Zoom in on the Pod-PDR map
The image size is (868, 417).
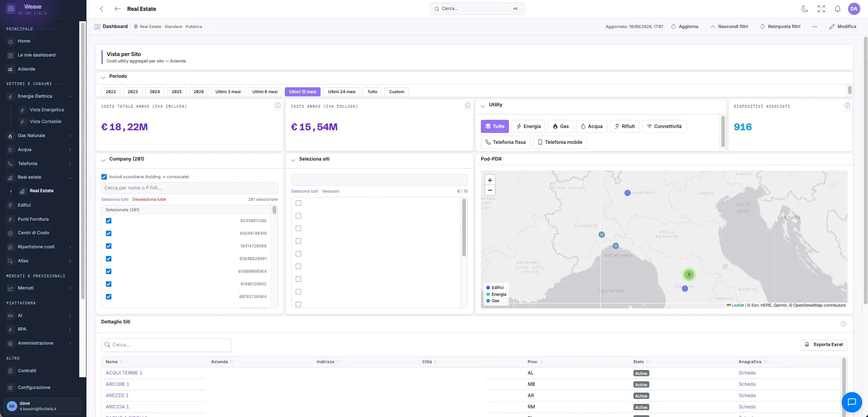[490, 180]
